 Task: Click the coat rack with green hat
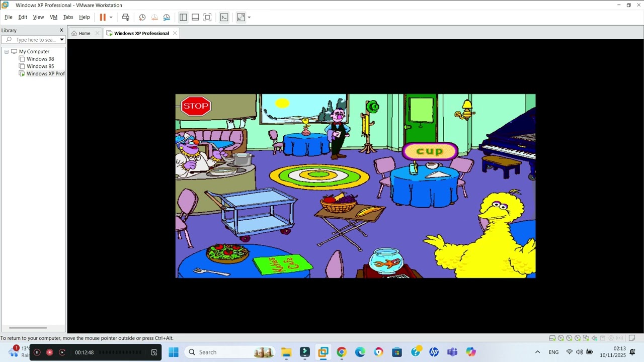pyautogui.click(x=370, y=126)
